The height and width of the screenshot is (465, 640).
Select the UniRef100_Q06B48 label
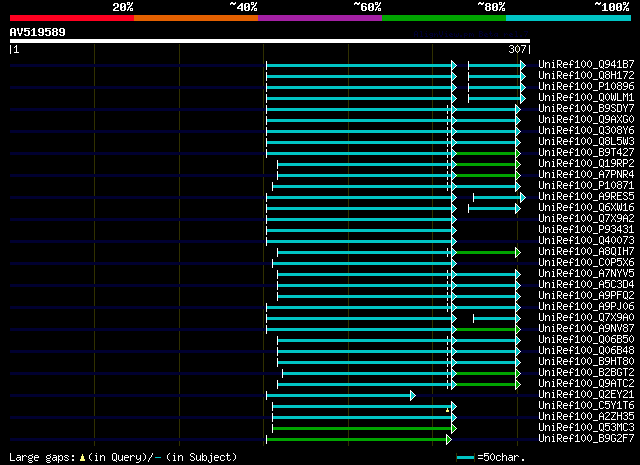586,351
